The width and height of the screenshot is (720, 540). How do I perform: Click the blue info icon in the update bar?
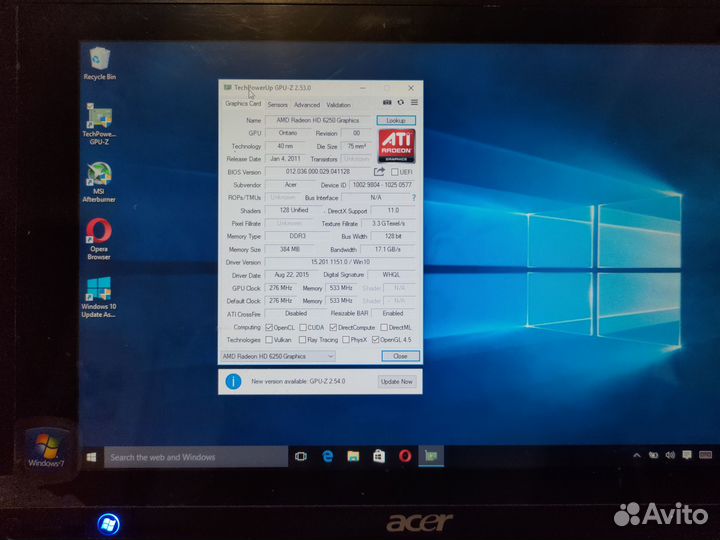coord(233,381)
